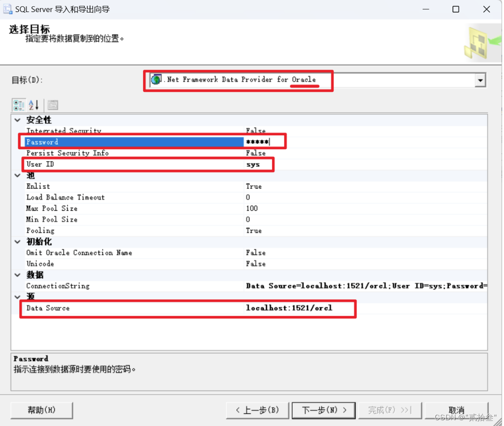This screenshot has height=426, width=504.
Task: Click the 帮助(H) button
Action: (x=41, y=410)
